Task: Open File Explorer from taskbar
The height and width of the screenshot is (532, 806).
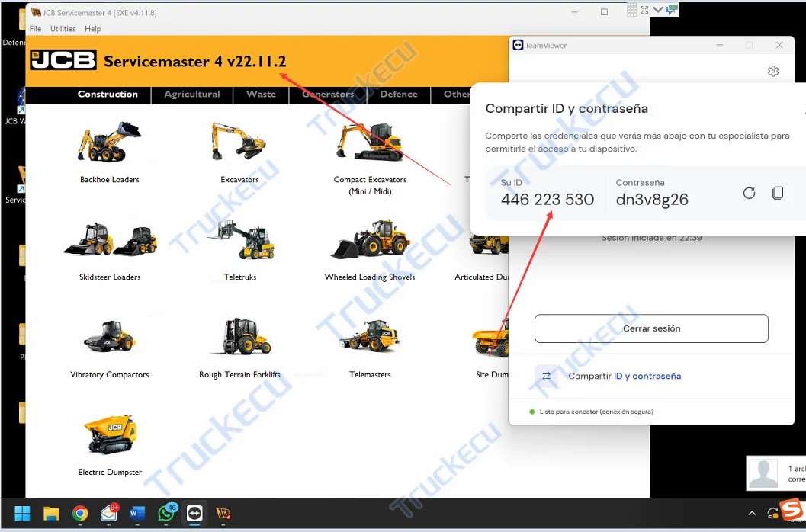Action: (x=51, y=513)
